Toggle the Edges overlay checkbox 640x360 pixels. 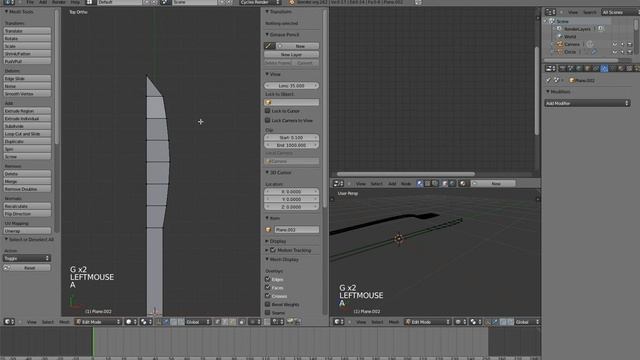268,279
